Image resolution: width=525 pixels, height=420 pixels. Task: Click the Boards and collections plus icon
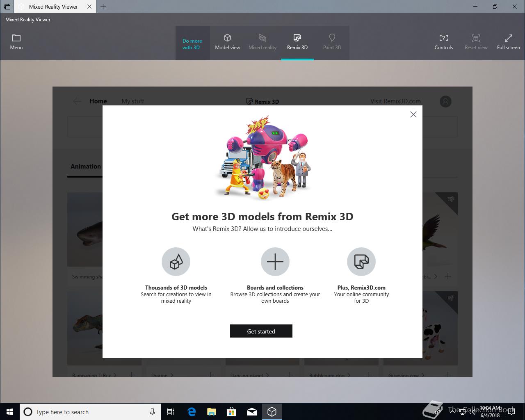tap(275, 262)
